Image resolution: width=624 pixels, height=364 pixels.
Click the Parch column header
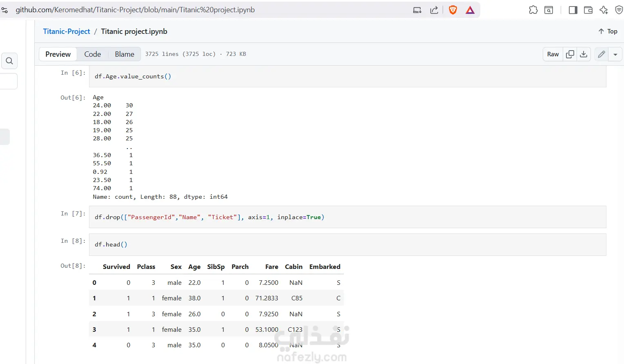tap(240, 267)
